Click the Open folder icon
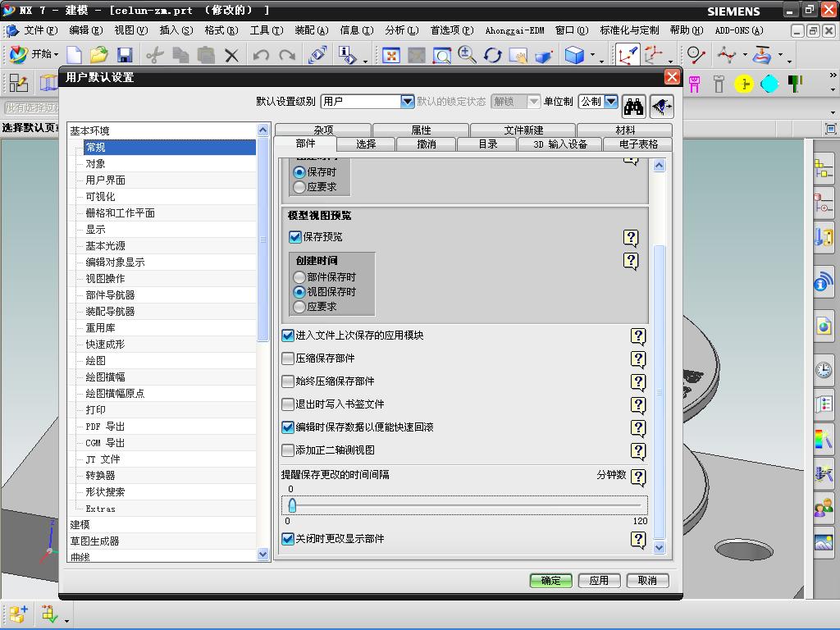 99,55
